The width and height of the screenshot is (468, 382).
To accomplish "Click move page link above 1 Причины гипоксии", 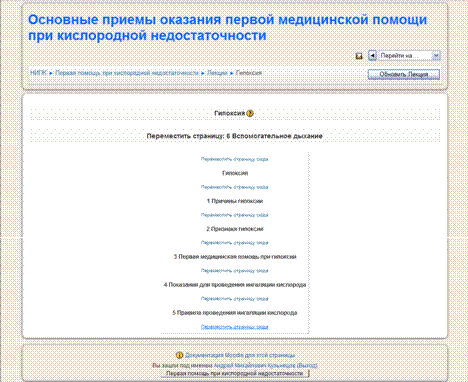I will pyautogui.click(x=234, y=187).
